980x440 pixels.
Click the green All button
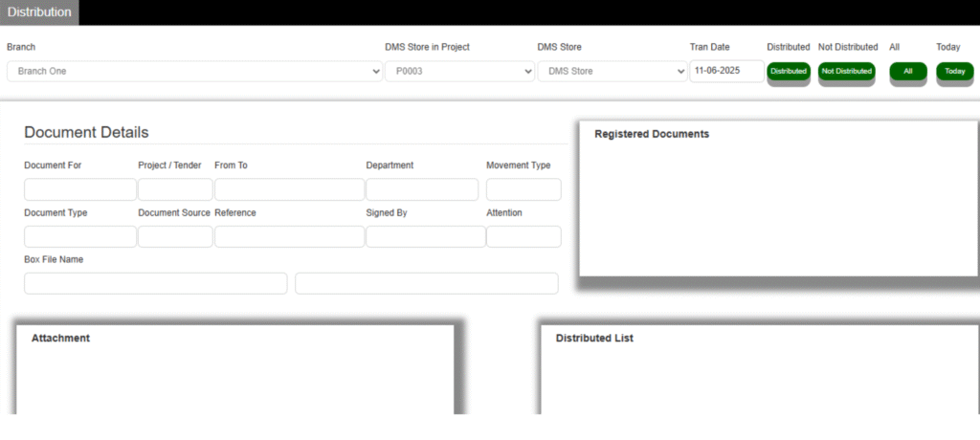(907, 72)
